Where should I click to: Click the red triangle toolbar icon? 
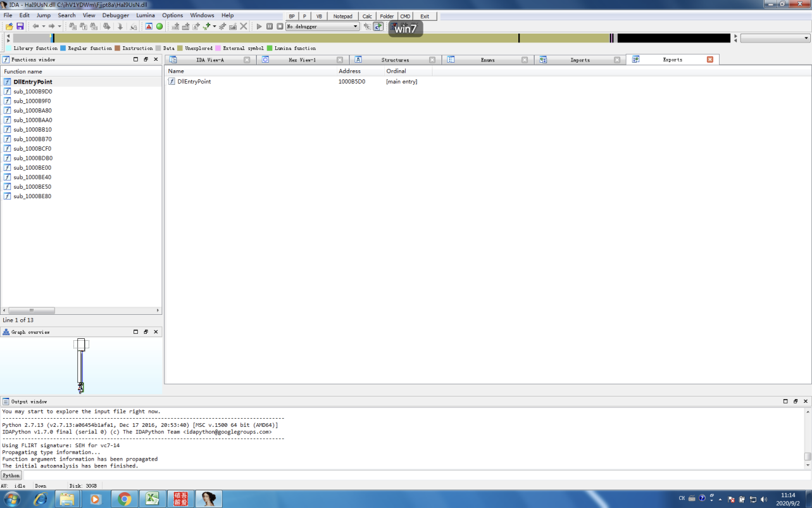coord(149,27)
